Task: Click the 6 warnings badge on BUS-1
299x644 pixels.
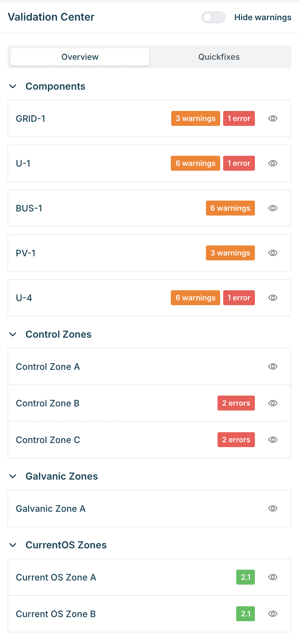Action: tap(230, 208)
